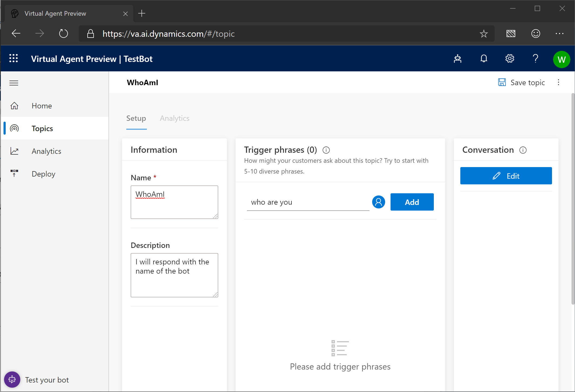Click Save topic
The image size is (575, 392).
pos(522,82)
